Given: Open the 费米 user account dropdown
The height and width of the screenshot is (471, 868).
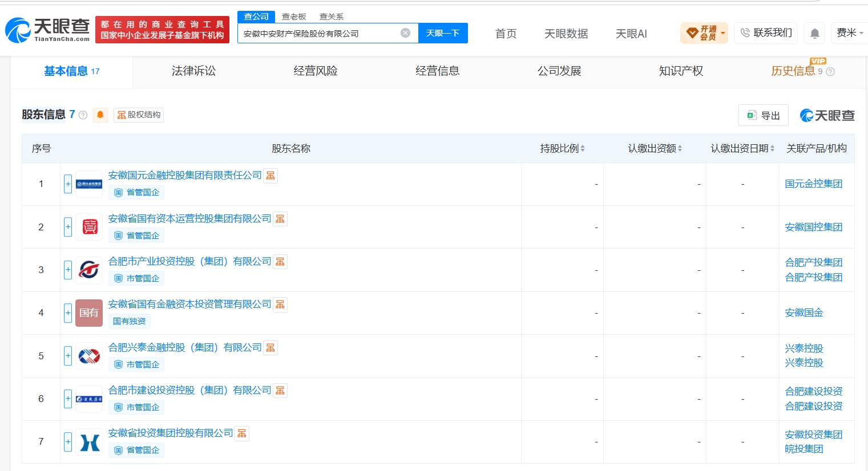Looking at the screenshot, I should (850, 33).
